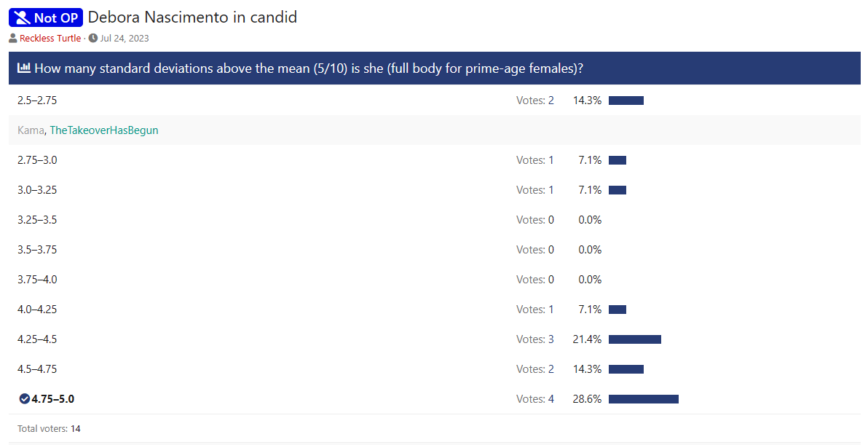Click the user icon beside Reckless Turtle

[13, 39]
